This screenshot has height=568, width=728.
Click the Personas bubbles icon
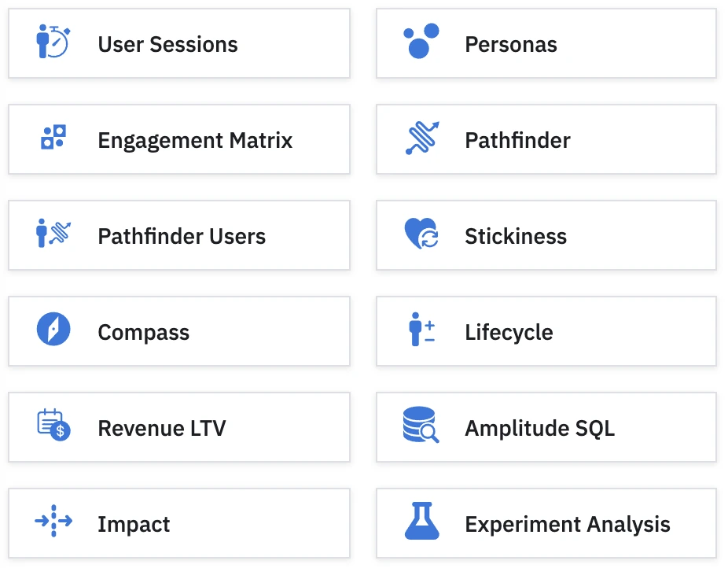(x=421, y=42)
